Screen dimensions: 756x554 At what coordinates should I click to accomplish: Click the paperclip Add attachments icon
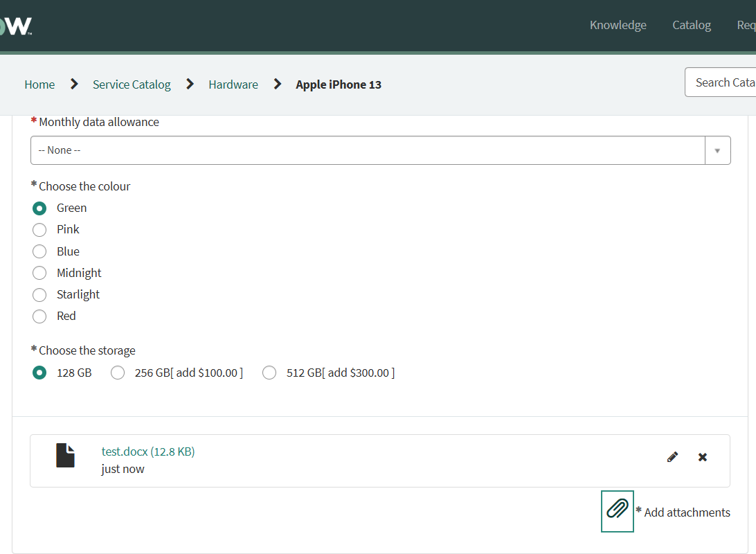tap(617, 511)
